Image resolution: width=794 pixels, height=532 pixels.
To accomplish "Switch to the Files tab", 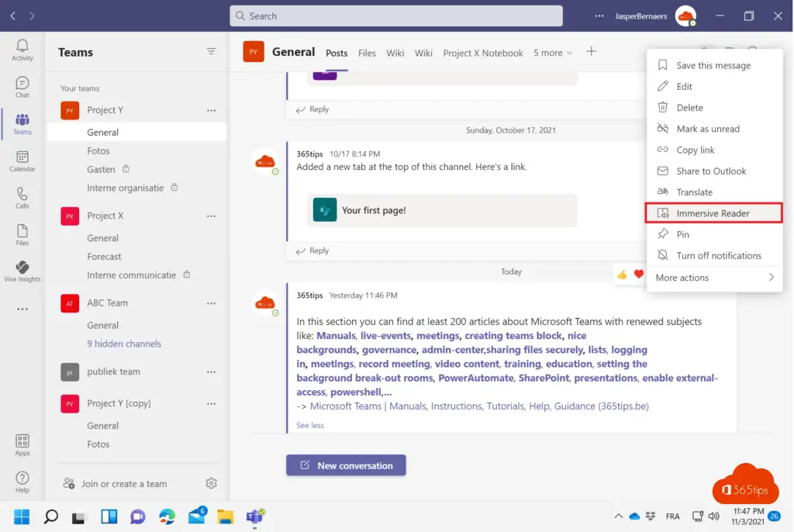I will pos(367,53).
